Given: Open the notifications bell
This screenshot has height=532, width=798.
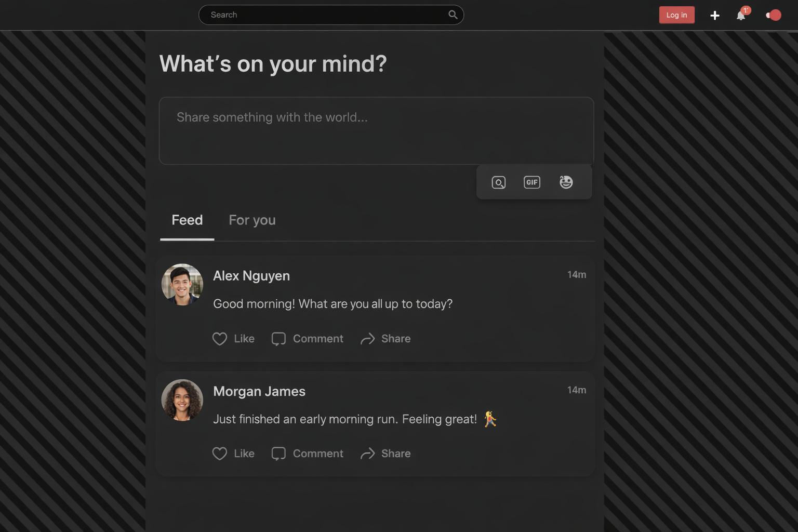Looking at the screenshot, I should (741, 16).
